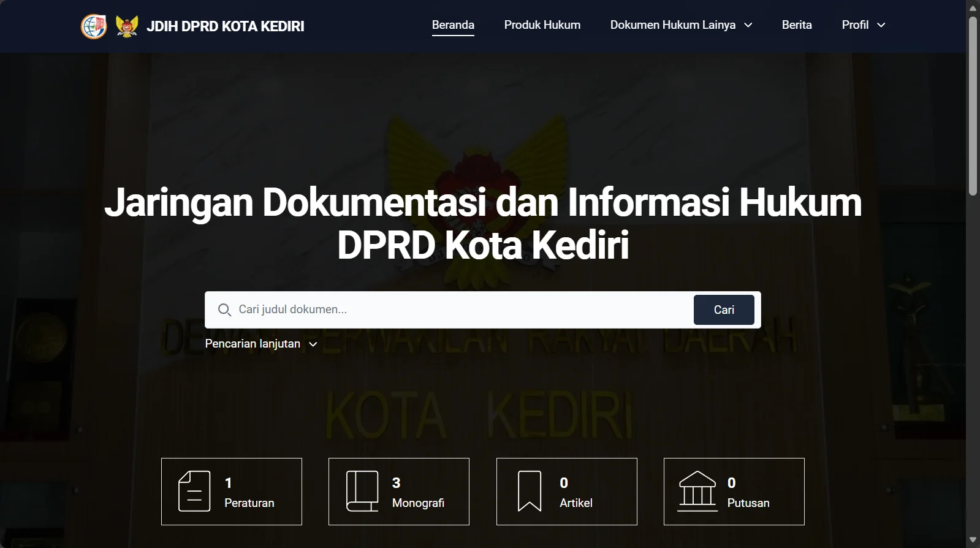Click the Putusan courthouse icon
Viewport: 980px width, 548px height.
pyautogui.click(x=697, y=491)
